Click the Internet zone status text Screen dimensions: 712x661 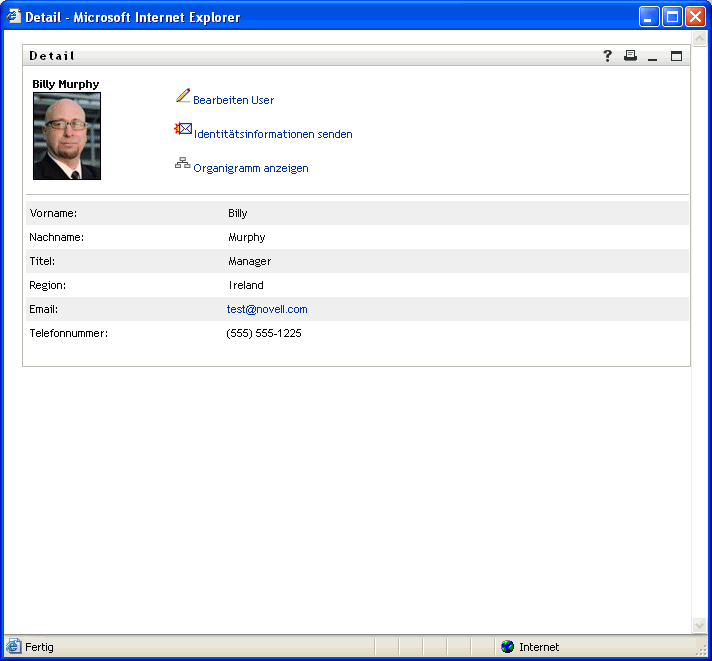[539, 647]
